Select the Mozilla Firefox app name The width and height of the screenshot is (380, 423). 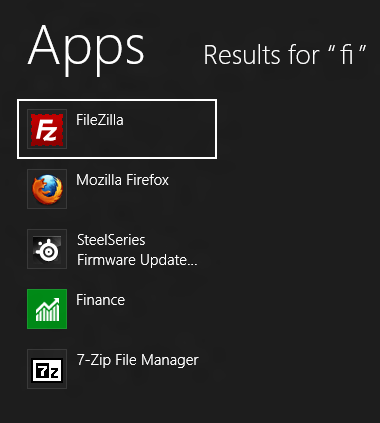122,180
